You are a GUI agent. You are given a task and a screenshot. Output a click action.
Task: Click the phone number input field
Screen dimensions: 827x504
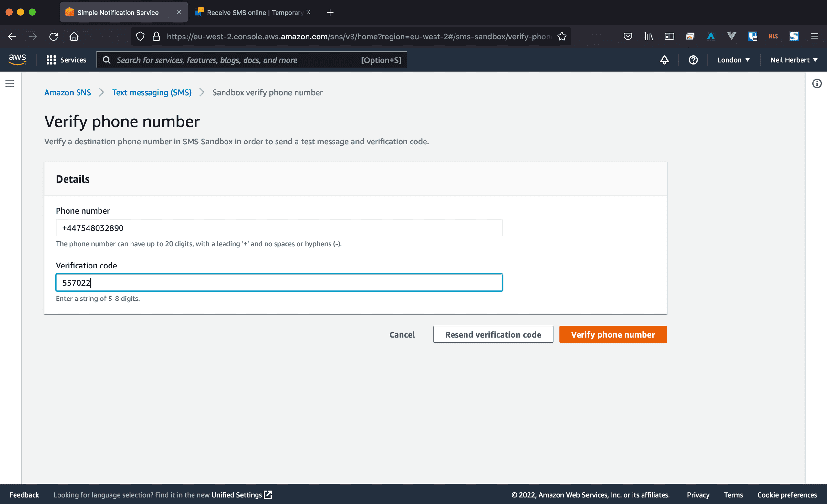pos(279,227)
